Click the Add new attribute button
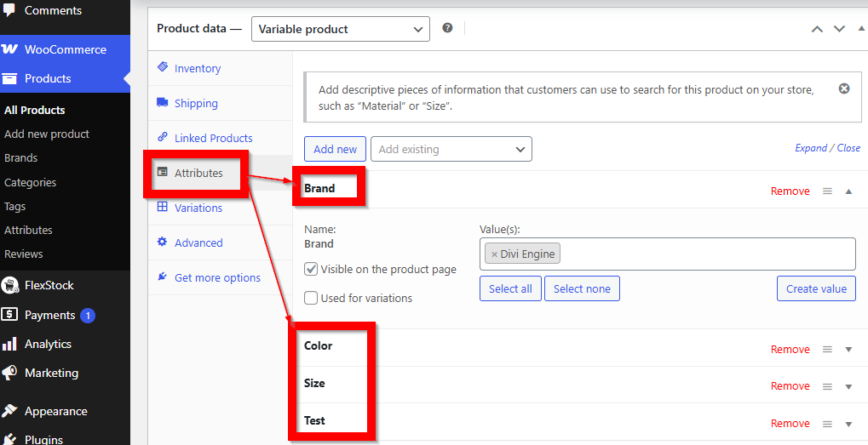The width and height of the screenshot is (868, 445). (335, 149)
